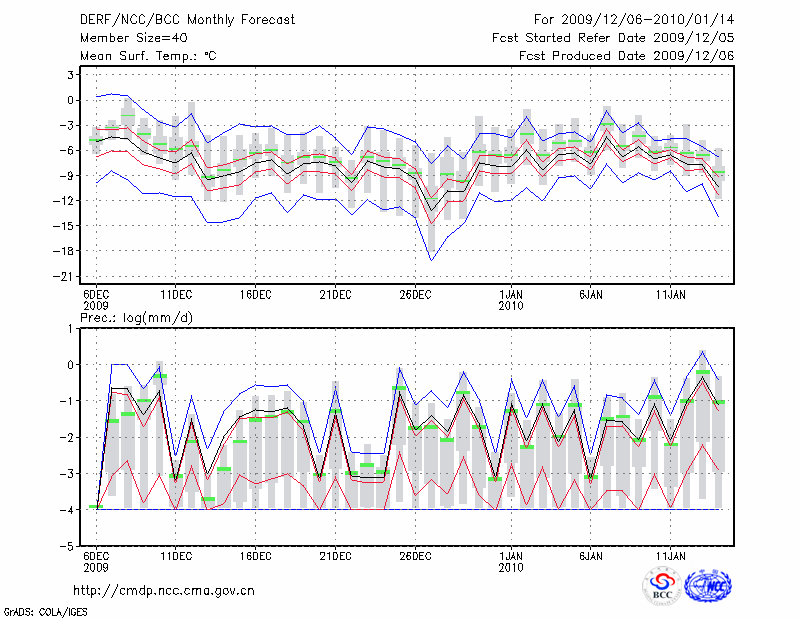Click the 6JAN tick on temperature chart
Screen dimensions: 800x618
pyautogui.click(x=590, y=295)
